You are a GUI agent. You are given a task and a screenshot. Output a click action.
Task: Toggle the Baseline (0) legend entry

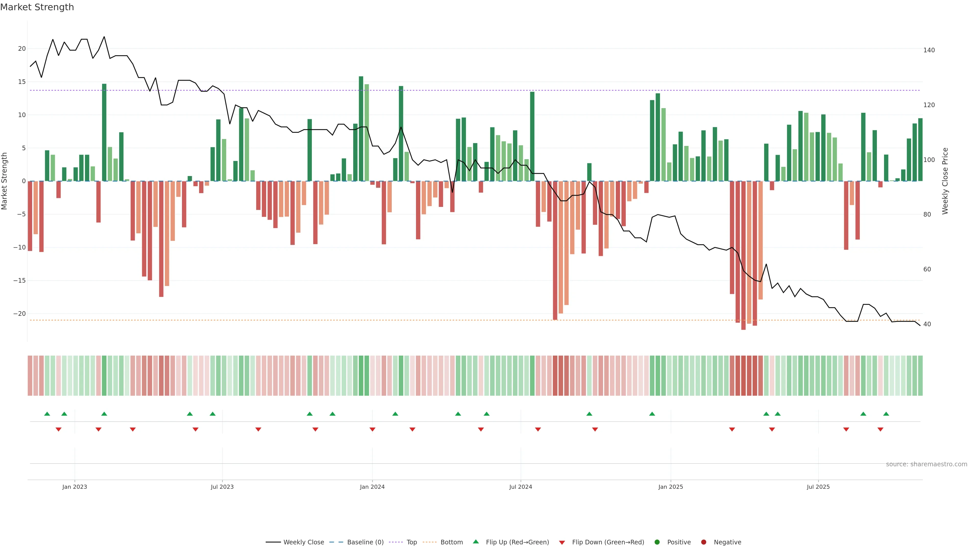[365, 542]
